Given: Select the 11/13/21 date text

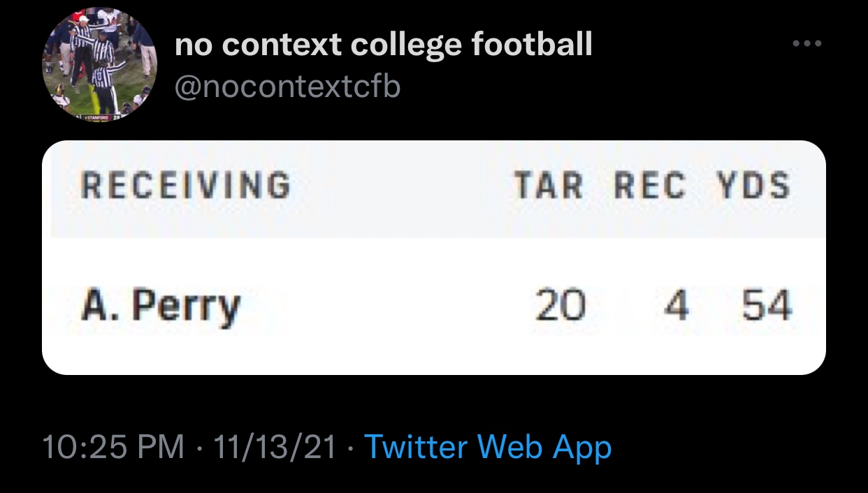Looking at the screenshot, I should tap(275, 447).
